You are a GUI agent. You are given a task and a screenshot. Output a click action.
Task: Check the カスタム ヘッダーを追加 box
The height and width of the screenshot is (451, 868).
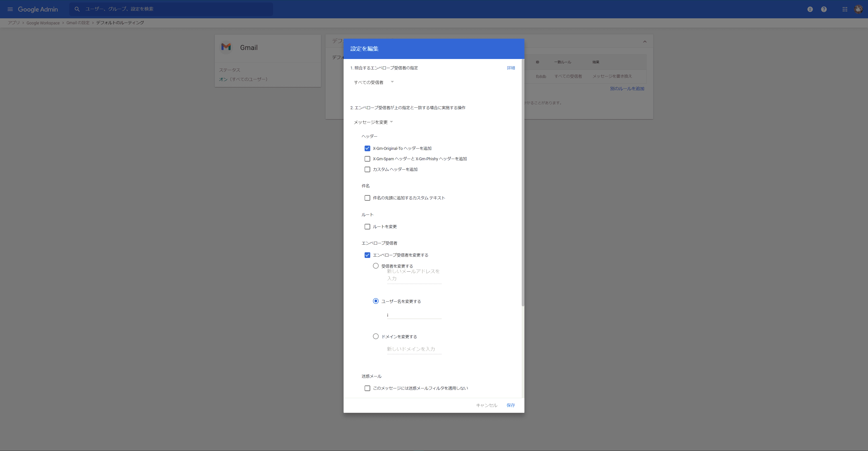367,169
